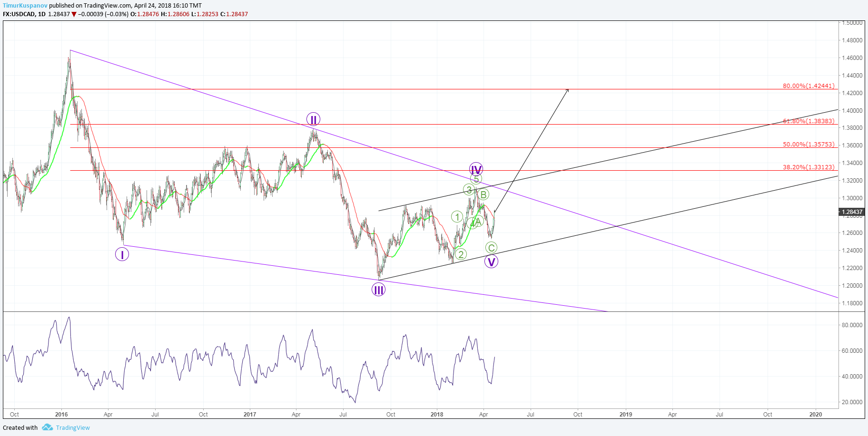The width and height of the screenshot is (868, 436).
Task: Click the 80.00%(1.42441) Fibonacci label
Action: [809, 86]
